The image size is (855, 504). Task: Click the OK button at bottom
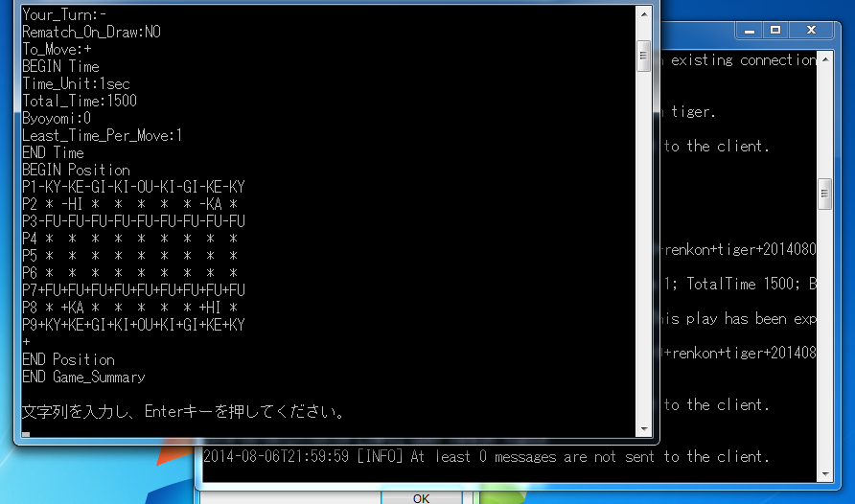point(422,498)
